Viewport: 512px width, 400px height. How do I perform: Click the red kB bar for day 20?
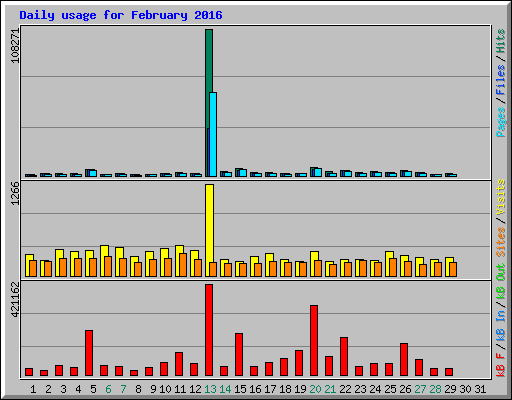(314, 340)
